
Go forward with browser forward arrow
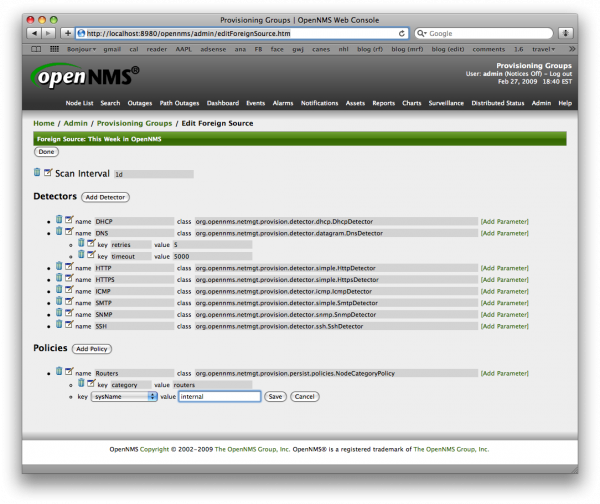coord(48,33)
